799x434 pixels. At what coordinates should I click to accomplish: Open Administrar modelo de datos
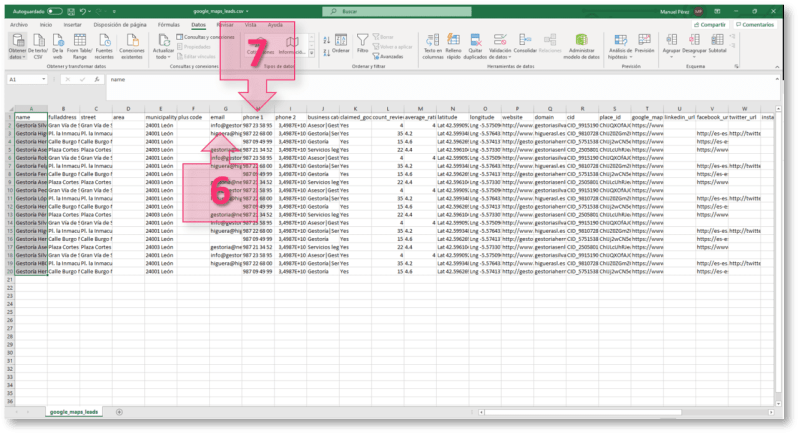point(581,46)
